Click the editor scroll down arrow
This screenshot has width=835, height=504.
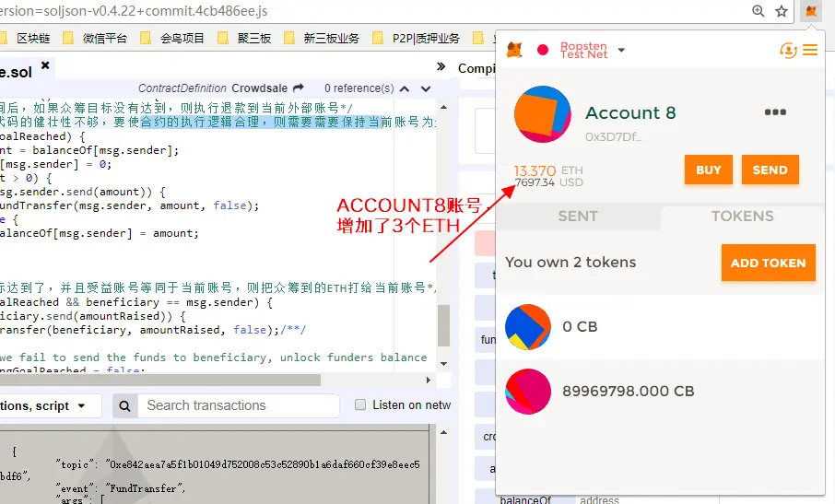443,364
